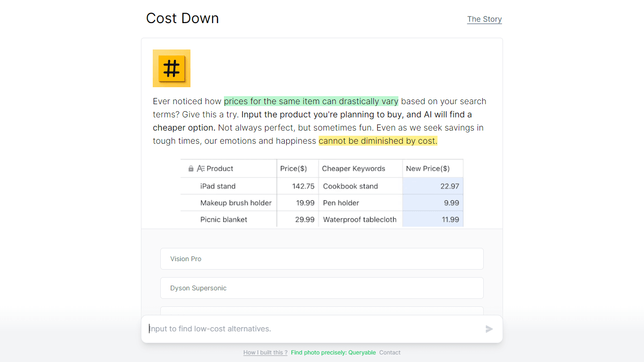Click the yellow highlighted cost phrase
The height and width of the screenshot is (362, 644).
(x=378, y=141)
